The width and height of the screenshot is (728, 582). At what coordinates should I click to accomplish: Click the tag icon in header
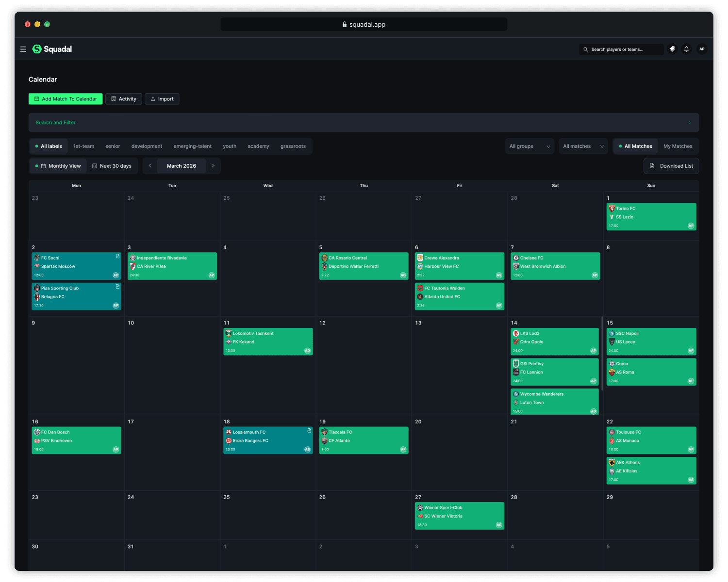point(672,49)
